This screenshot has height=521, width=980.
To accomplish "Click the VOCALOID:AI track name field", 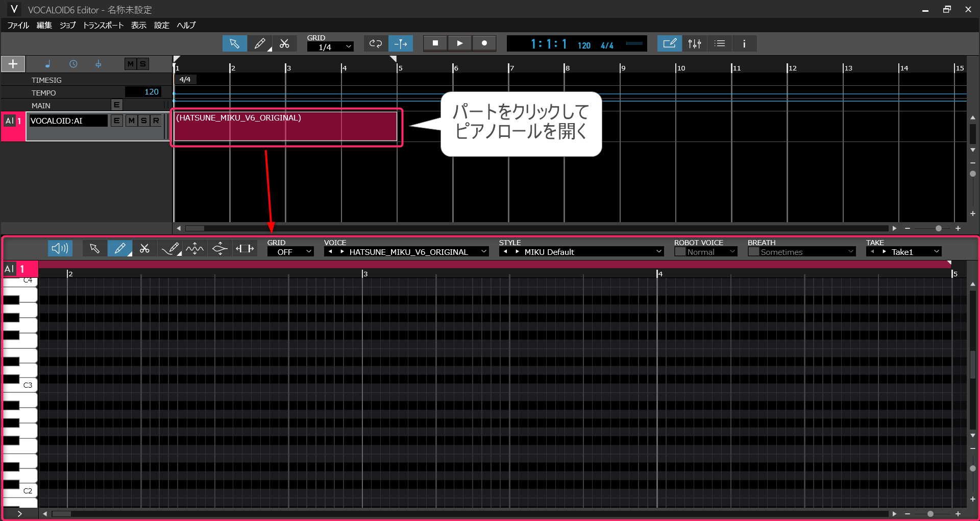I will [68, 121].
